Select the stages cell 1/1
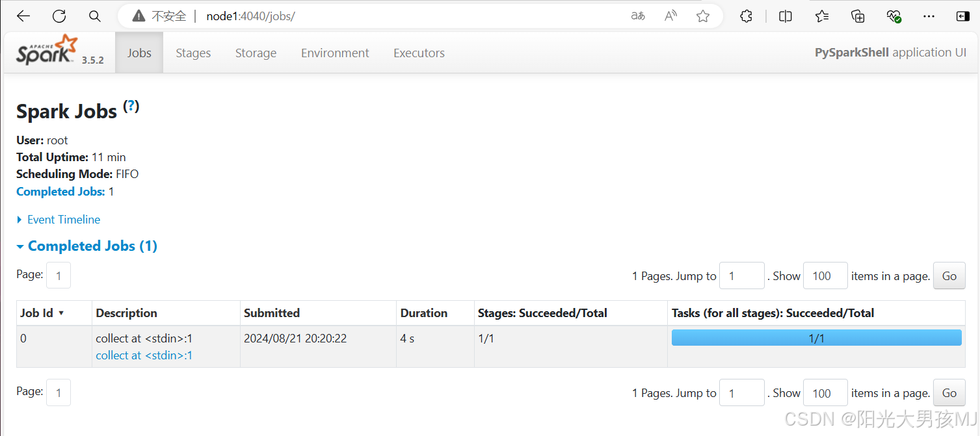Screen dimensions: 980x436 (486, 339)
